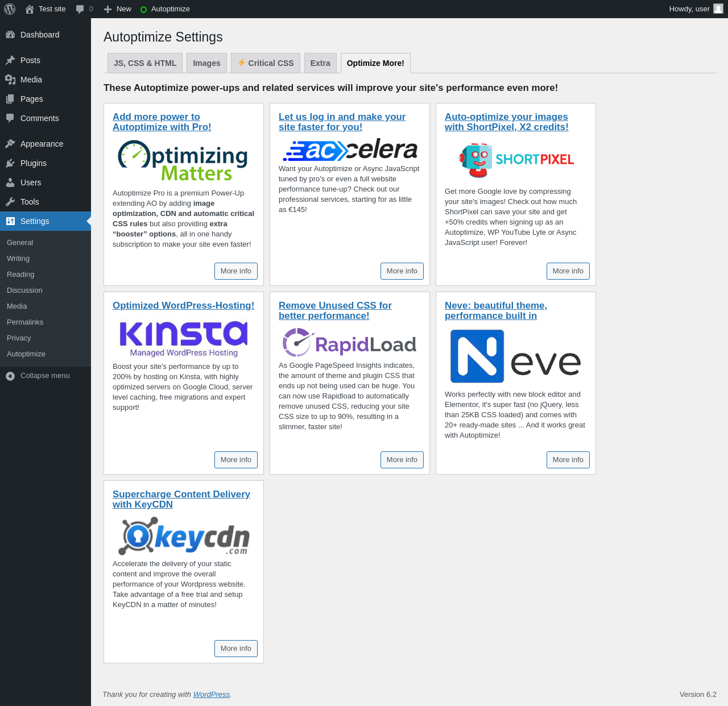Click More info on RapidLoad card
The image size is (728, 706).
click(x=402, y=460)
